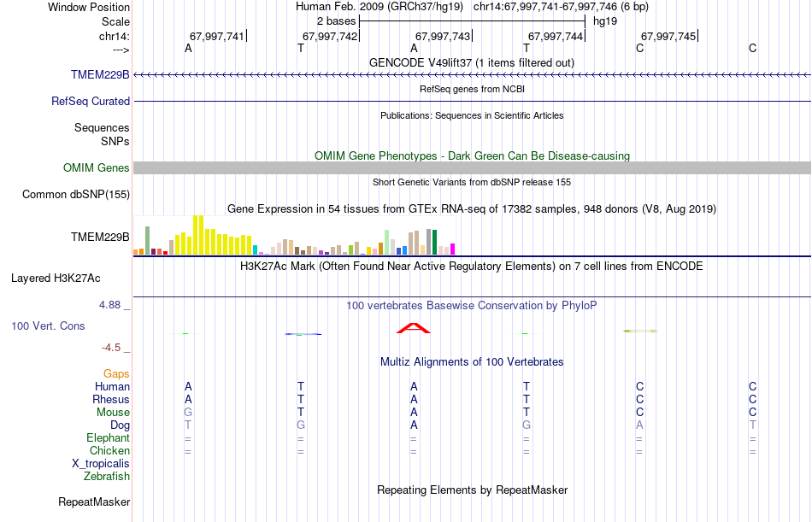Click the Sequences track label

pos(102,127)
